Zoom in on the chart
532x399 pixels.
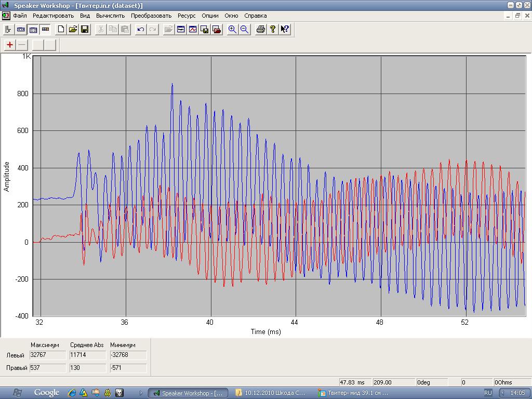coord(232,30)
